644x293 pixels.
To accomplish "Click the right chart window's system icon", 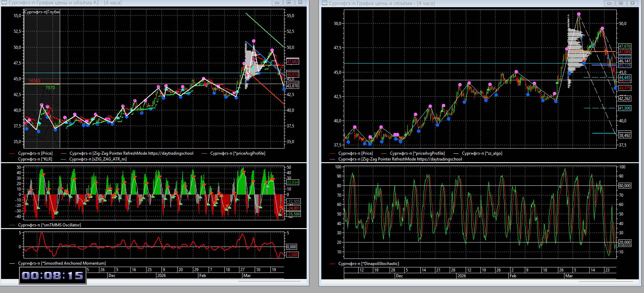I will pos(325,3).
